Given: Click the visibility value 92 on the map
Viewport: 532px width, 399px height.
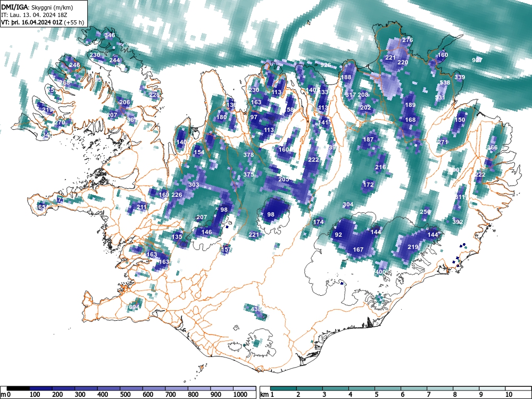Looking at the screenshot, I should (x=338, y=235).
